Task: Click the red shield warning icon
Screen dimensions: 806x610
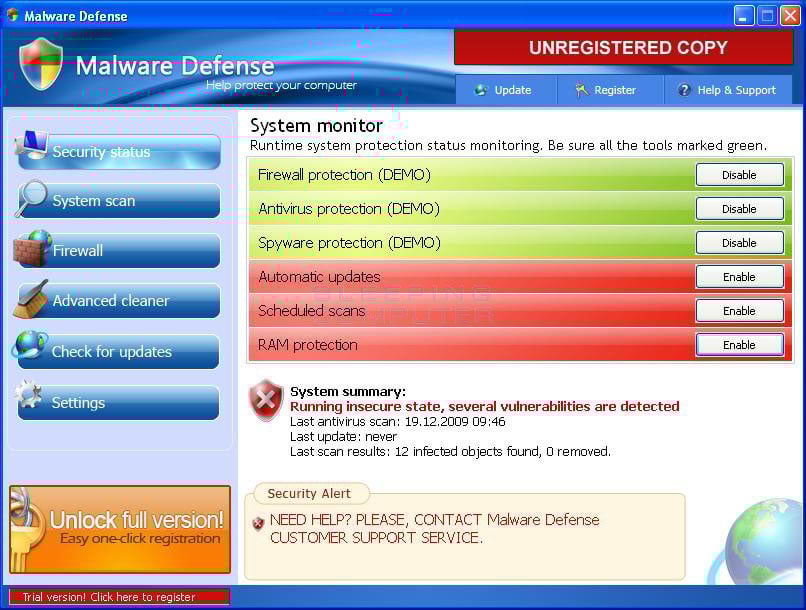Action: click(x=266, y=400)
